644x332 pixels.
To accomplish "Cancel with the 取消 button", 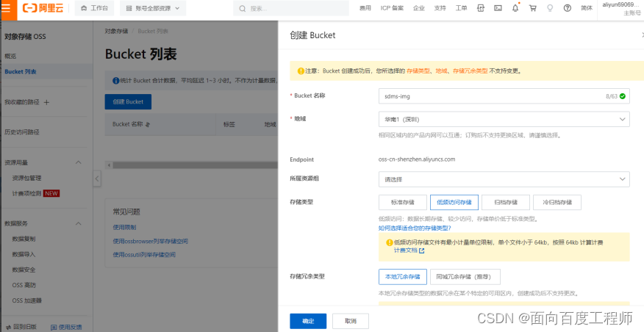I will [351, 321].
